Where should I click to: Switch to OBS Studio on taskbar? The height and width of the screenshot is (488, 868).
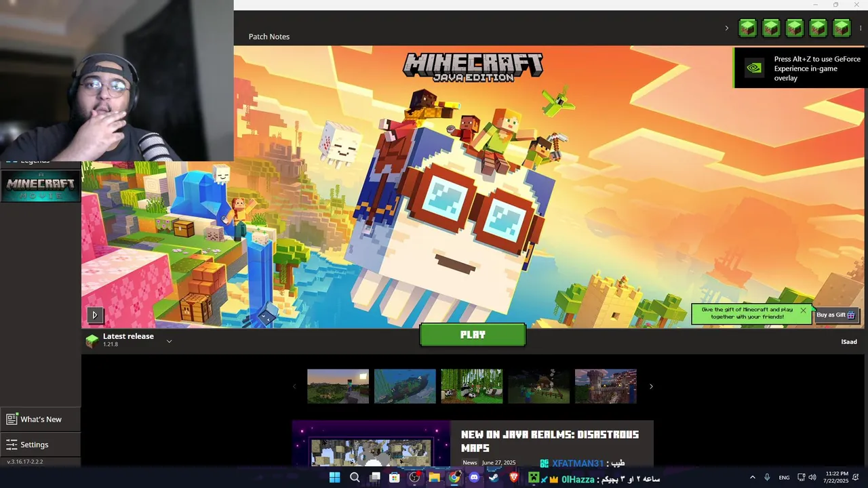[414, 477]
